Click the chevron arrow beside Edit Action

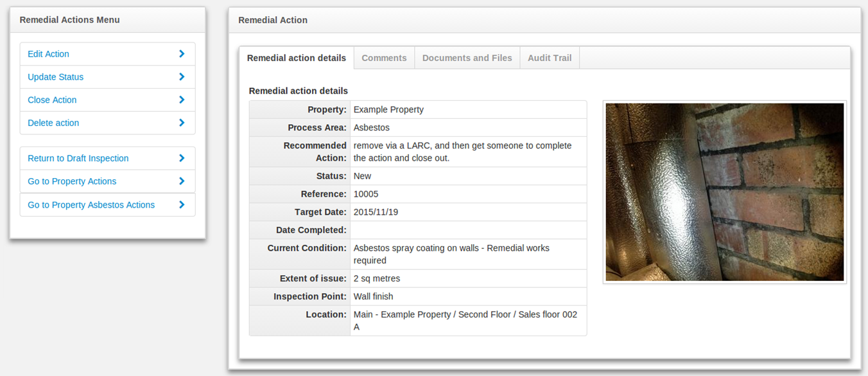pos(182,54)
